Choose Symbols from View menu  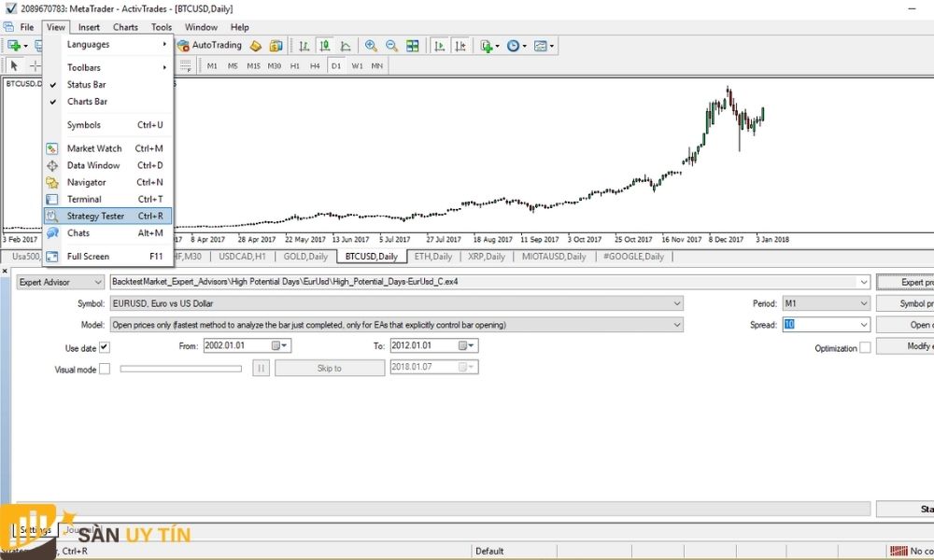pos(107,125)
